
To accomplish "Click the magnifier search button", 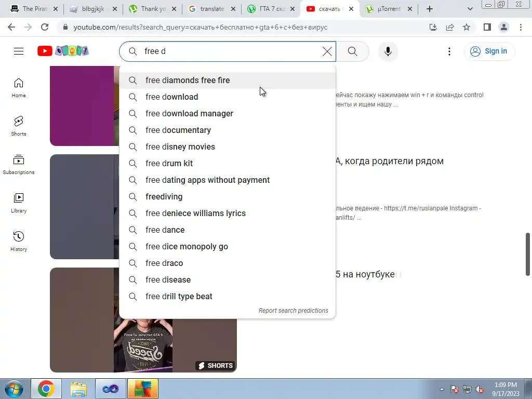I will point(353,51).
